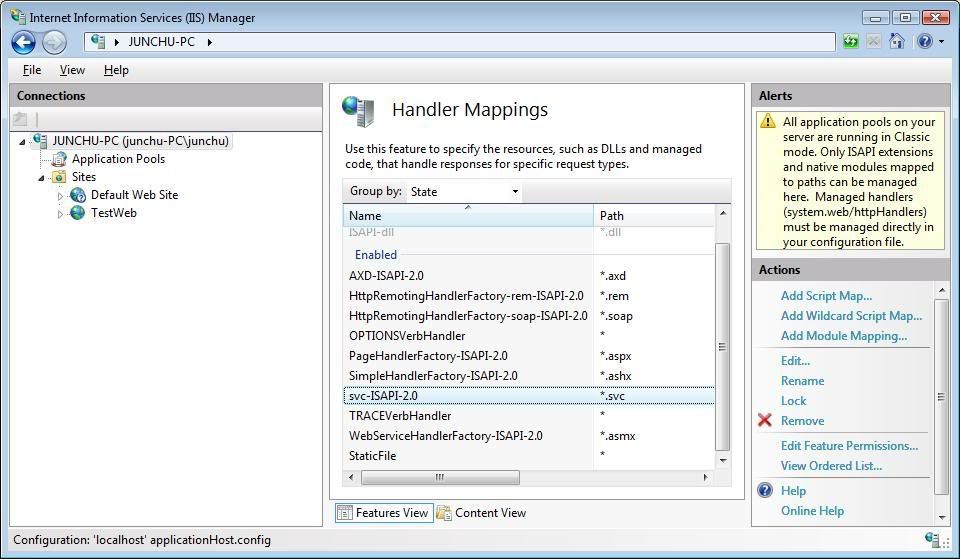960x559 pixels.
Task: Click the Connections pane toolbar icon
Action: pos(20,119)
